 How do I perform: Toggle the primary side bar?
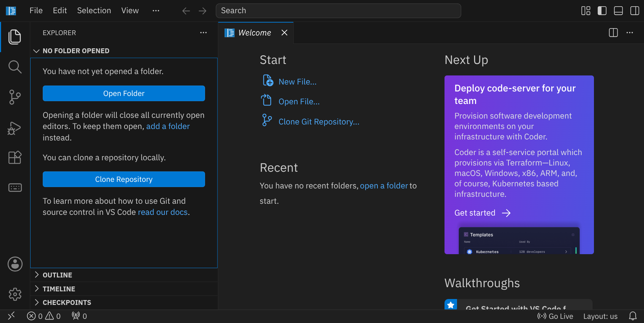coord(602,11)
